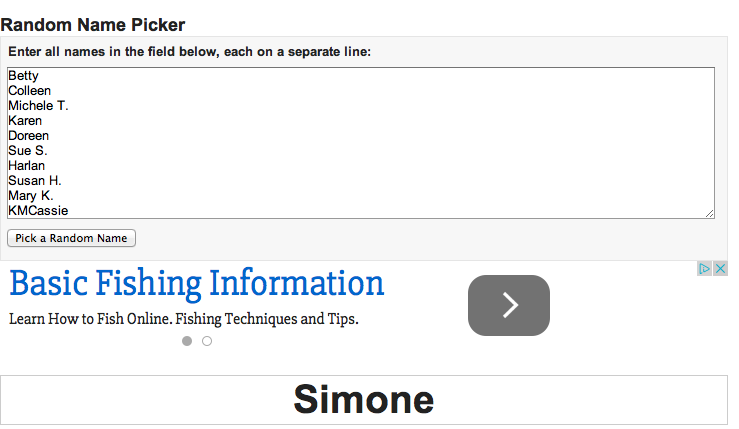Click on Harlan in the names list
Image resolution: width=739 pixels, height=429 pixels.
click(27, 166)
